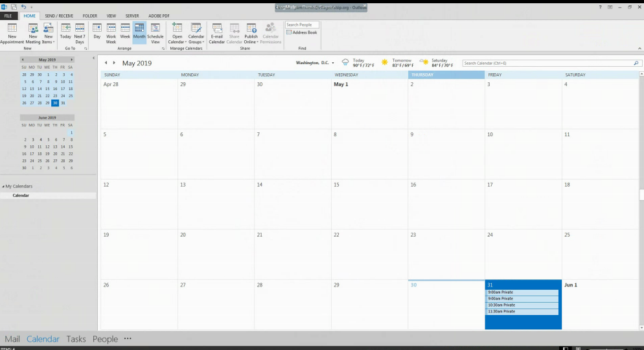Screen dimensions: 644x350
Task: Click the Search Calendar field
Action: (547, 64)
